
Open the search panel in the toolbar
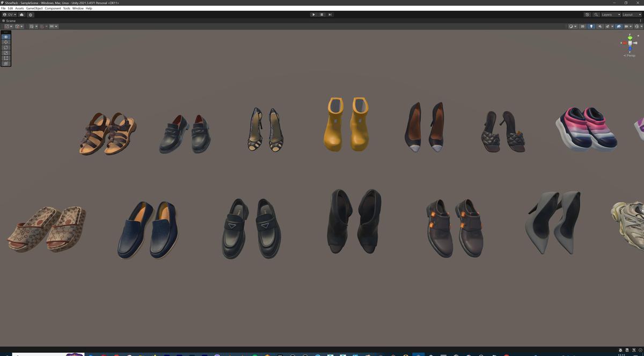click(596, 14)
